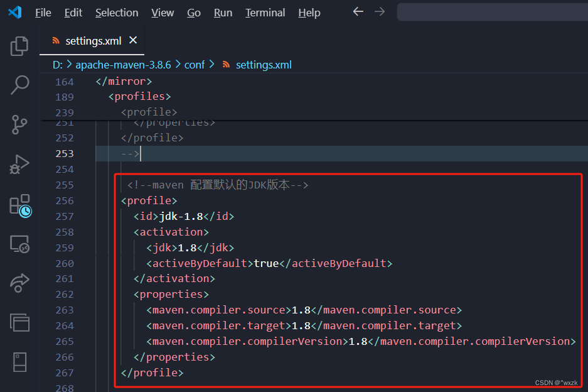Open the project manager window-stack icon
The image size is (588, 392).
pyautogui.click(x=19, y=322)
